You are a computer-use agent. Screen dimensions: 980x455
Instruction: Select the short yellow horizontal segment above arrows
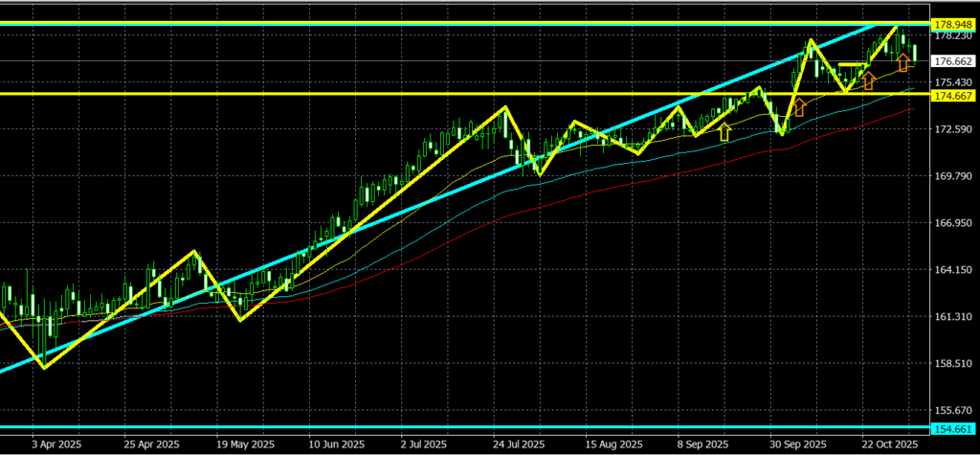tap(852, 65)
